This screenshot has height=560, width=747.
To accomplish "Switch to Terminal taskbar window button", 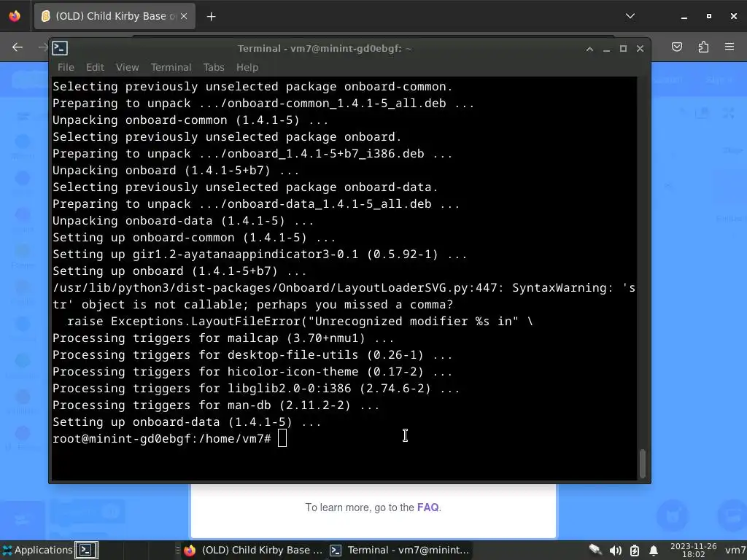I will [x=400, y=550].
